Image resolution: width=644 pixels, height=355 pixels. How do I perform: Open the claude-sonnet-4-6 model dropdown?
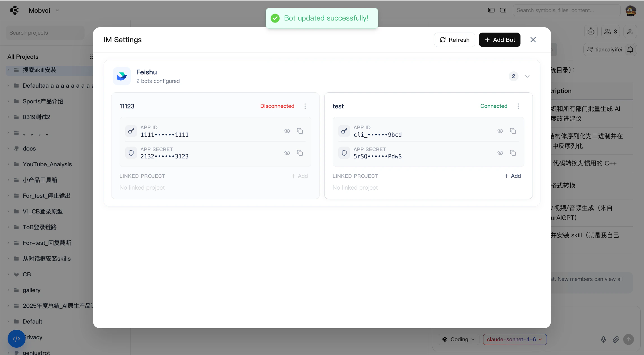point(515,340)
